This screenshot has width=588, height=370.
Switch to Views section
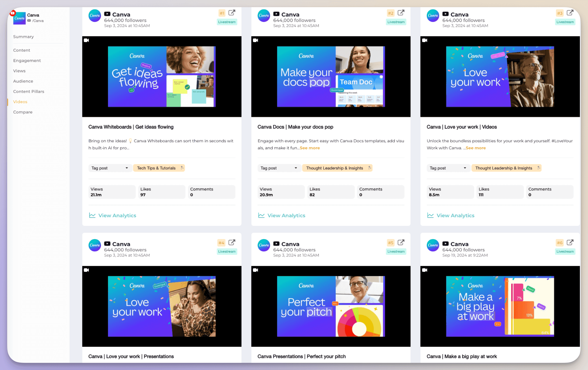point(19,71)
